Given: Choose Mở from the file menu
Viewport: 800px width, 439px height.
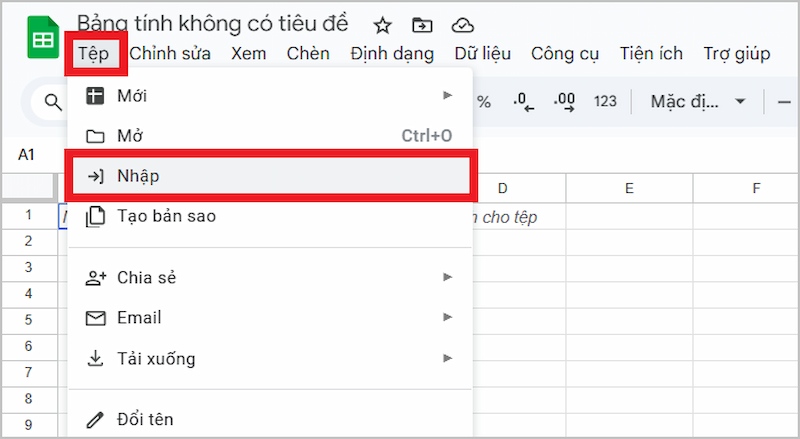Looking at the screenshot, I should (270, 136).
